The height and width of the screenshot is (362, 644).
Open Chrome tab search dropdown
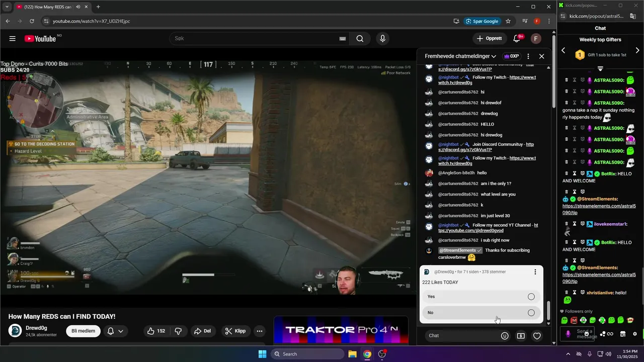coord(7,7)
